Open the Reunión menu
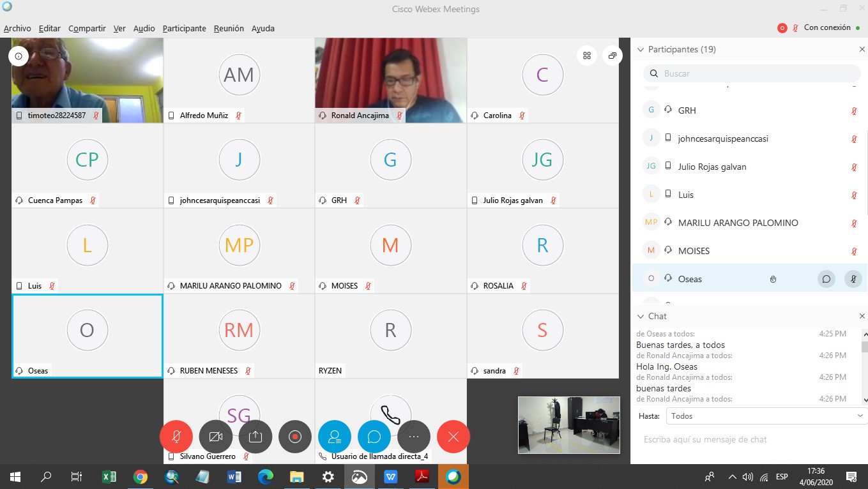This screenshot has height=489, width=868. [229, 28]
